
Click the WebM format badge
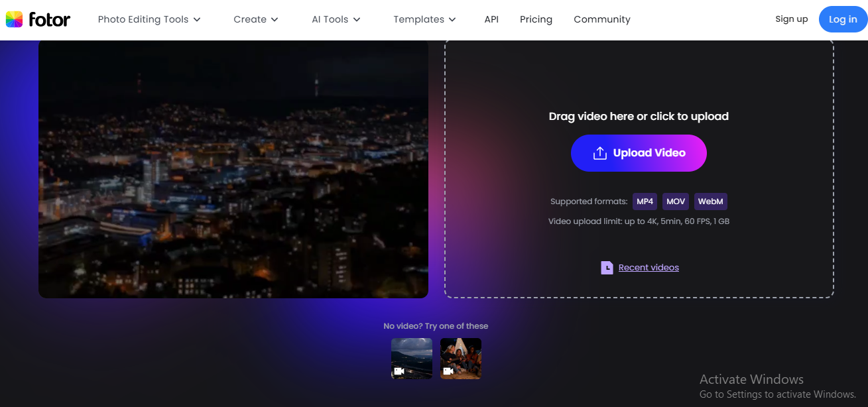pos(711,202)
